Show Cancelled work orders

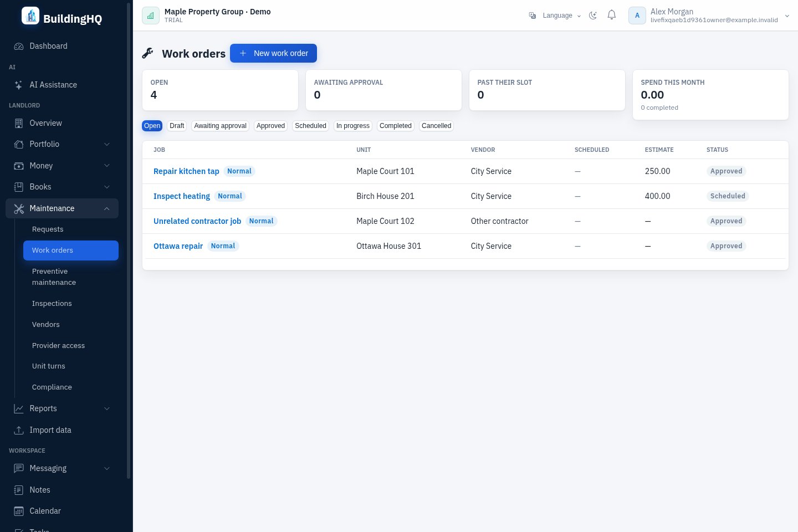point(436,126)
